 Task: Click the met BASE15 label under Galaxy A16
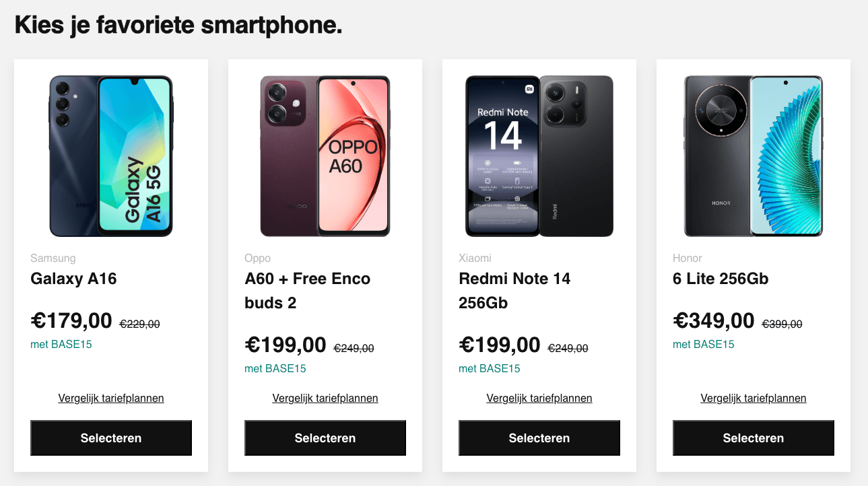tap(61, 345)
